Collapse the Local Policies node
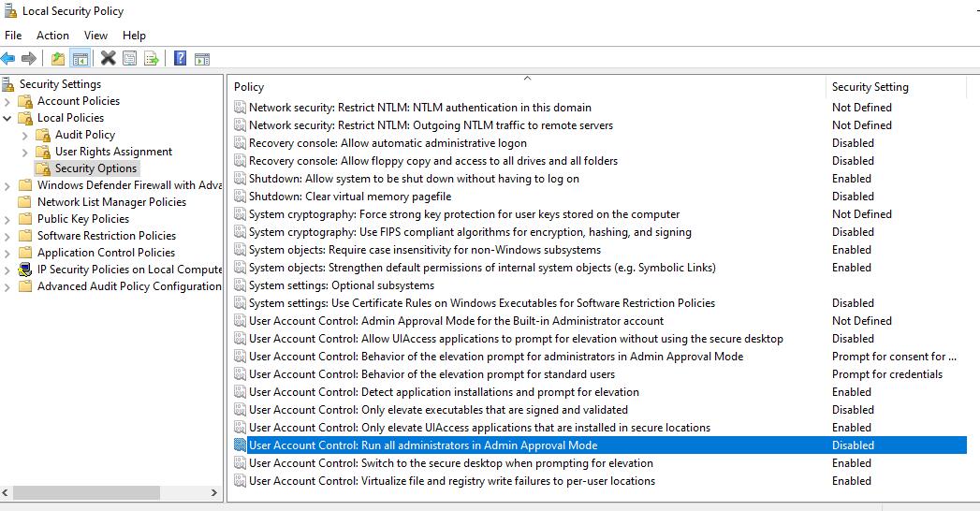The width and height of the screenshot is (980, 511). (x=7, y=118)
